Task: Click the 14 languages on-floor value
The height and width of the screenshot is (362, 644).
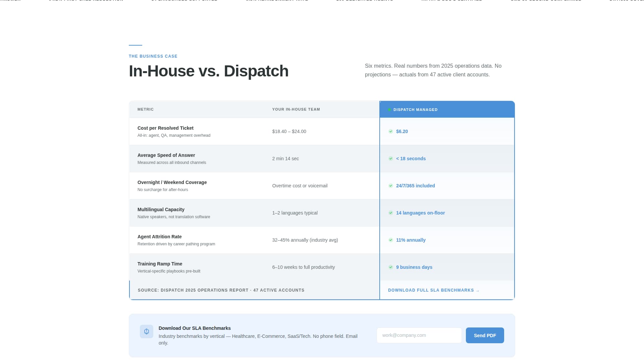Action: pos(420,213)
